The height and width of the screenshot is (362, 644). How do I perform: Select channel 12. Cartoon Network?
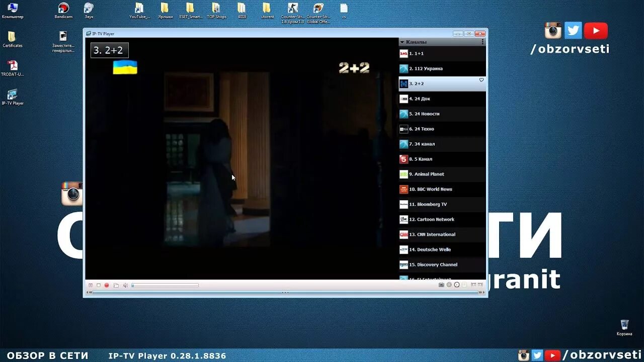[x=442, y=219]
